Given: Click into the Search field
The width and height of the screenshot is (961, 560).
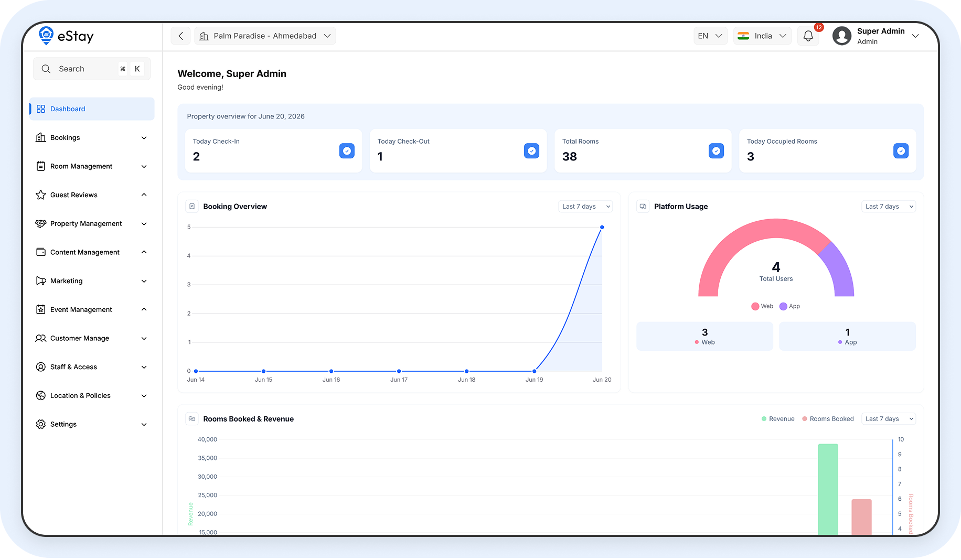Looking at the screenshot, I should (92, 69).
